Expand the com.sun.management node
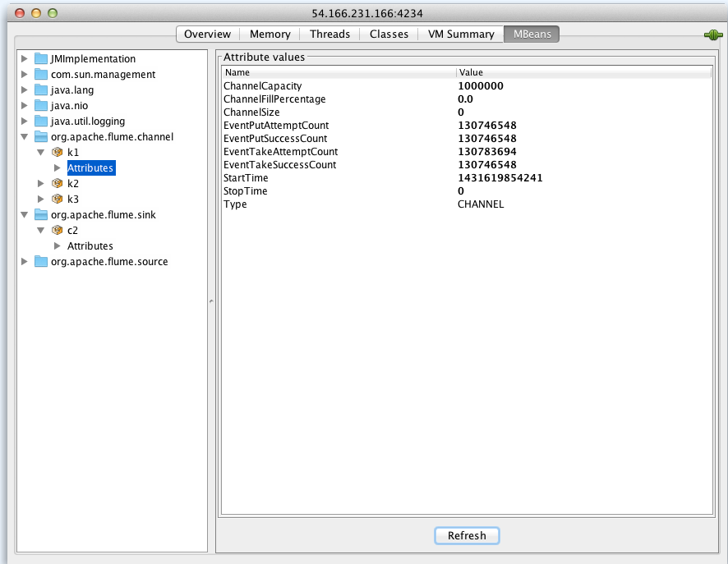The image size is (728, 564). pos(24,75)
